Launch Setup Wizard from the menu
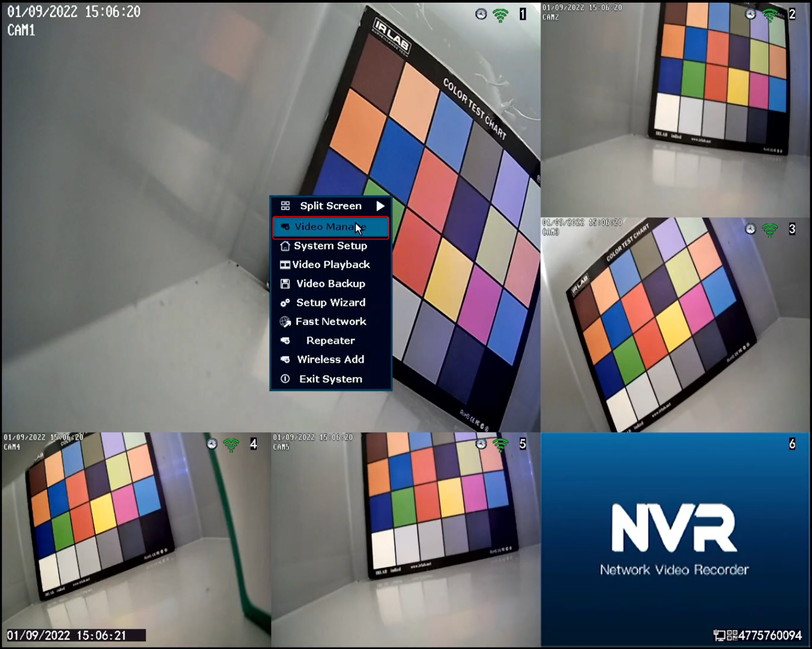The height and width of the screenshot is (649, 812). coord(331,303)
